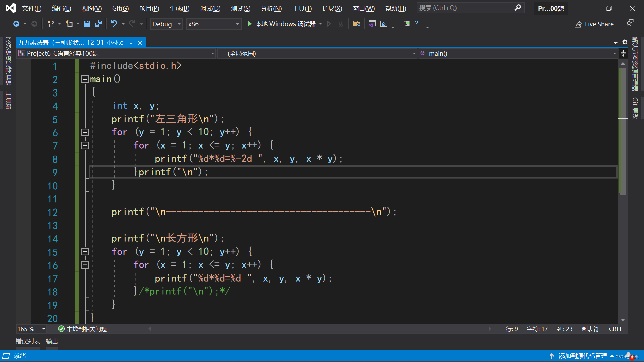
Task: Click the vertical scrollbar thumb
Action: tap(623, 131)
